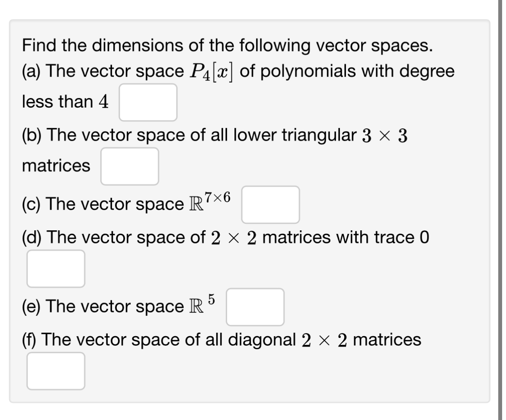Click the vertical scrollbar on the right edge
Screen dimensions: 506x420
[x=503, y=210]
